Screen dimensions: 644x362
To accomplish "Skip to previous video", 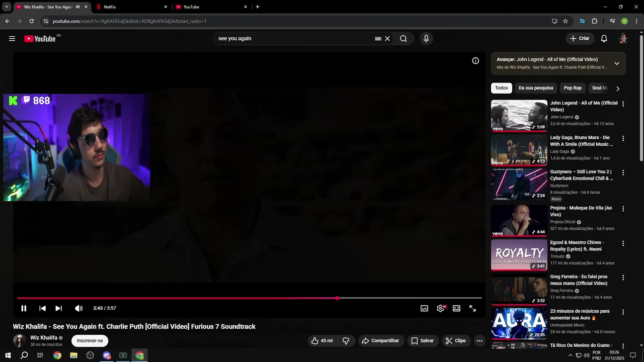I will point(42,308).
